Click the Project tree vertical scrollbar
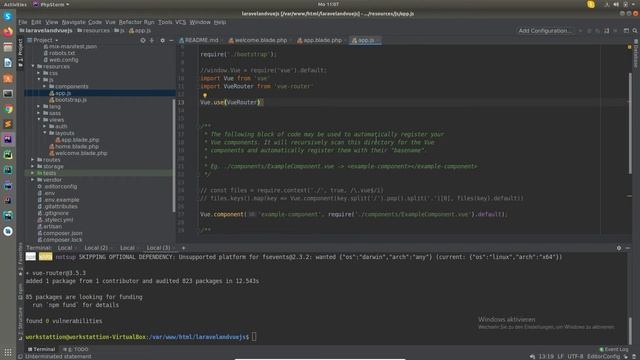The image size is (640, 360). [x=174, y=155]
